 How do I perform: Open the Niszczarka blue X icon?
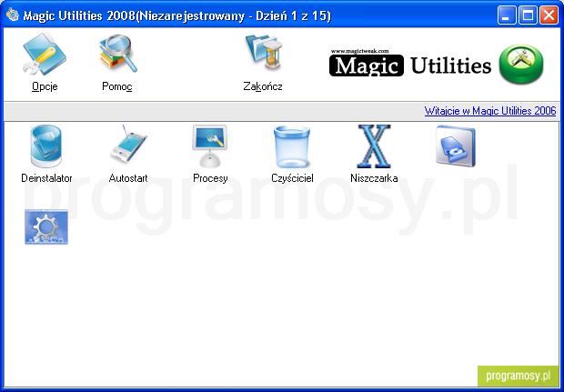374,146
